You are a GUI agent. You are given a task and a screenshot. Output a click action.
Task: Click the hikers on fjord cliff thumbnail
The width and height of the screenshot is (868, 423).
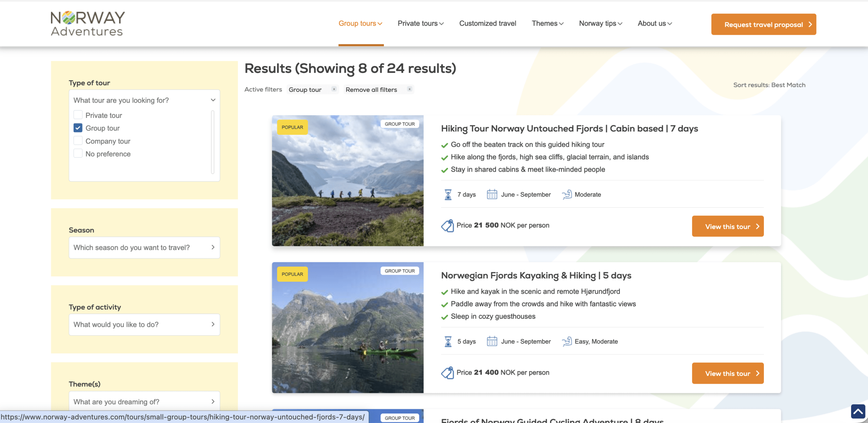pyautogui.click(x=348, y=181)
